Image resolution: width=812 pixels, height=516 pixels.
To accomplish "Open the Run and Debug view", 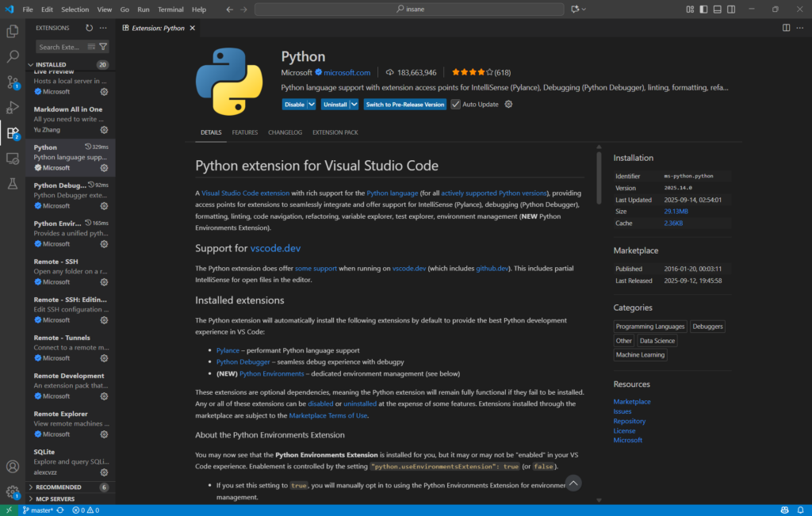I will click(13, 107).
